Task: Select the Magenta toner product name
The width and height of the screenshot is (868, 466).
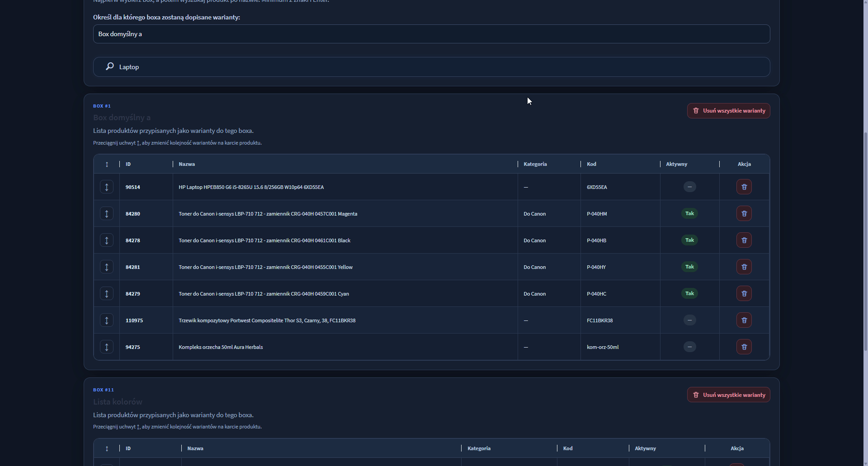Action: pos(268,214)
